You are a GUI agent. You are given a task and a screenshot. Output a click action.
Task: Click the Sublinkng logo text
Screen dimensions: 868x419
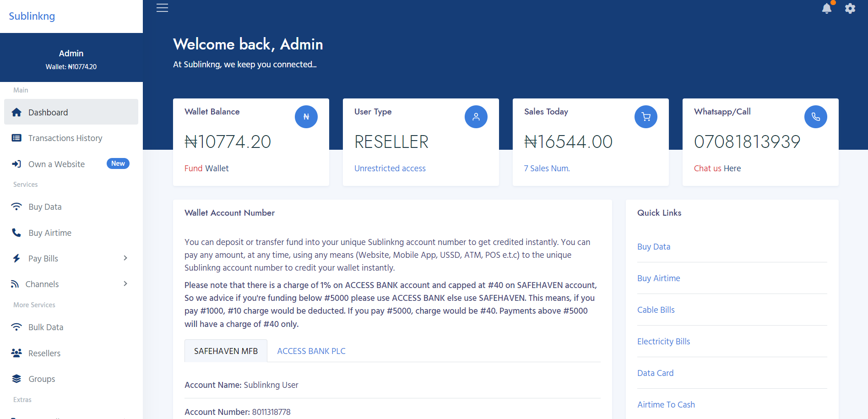coord(32,16)
